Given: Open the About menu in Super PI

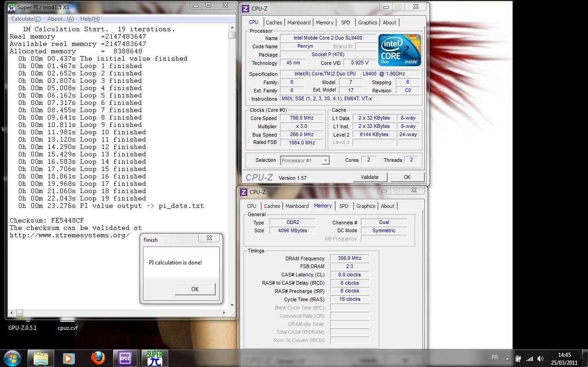Looking at the screenshot, I should 60,19.
